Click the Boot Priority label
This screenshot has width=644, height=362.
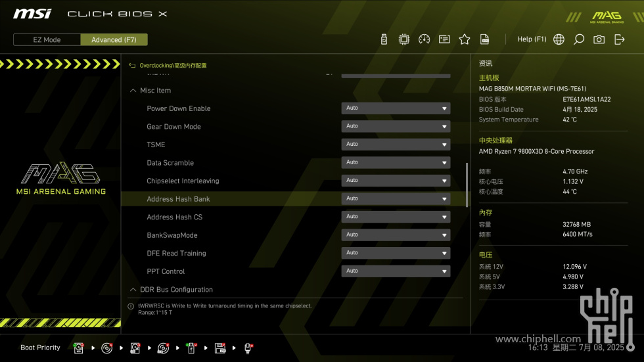pyautogui.click(x=40, y=348)
